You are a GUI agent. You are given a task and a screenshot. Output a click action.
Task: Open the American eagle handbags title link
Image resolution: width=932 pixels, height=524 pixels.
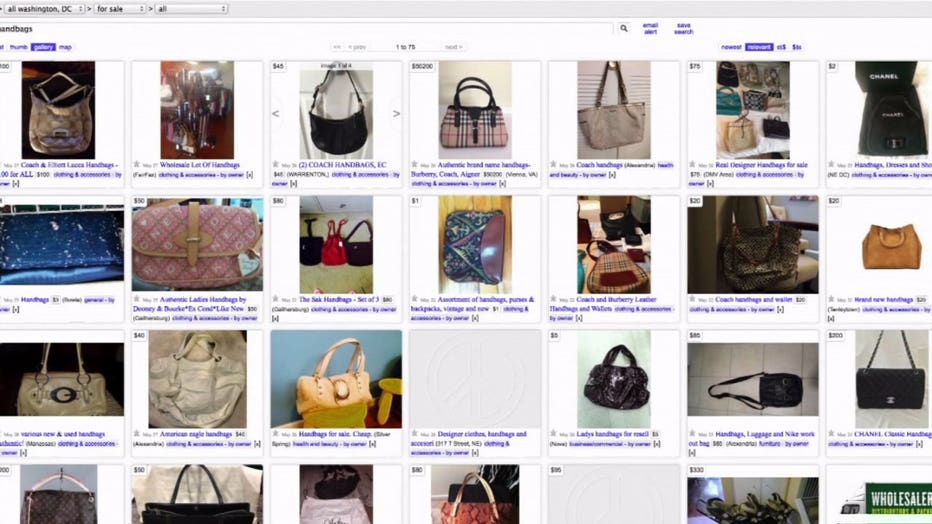pos(196,434)
